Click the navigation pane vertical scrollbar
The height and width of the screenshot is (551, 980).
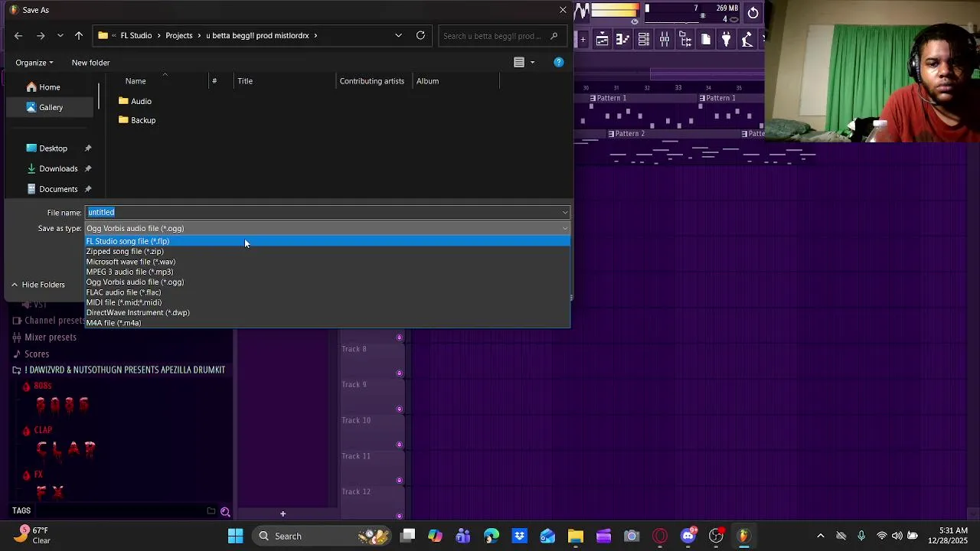point(99,95)
